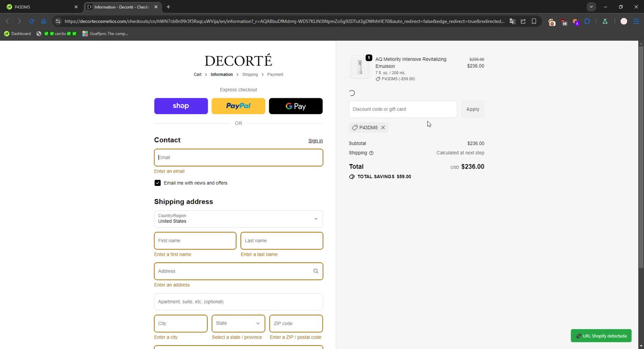View site information icon in address bar

[58, 21]
